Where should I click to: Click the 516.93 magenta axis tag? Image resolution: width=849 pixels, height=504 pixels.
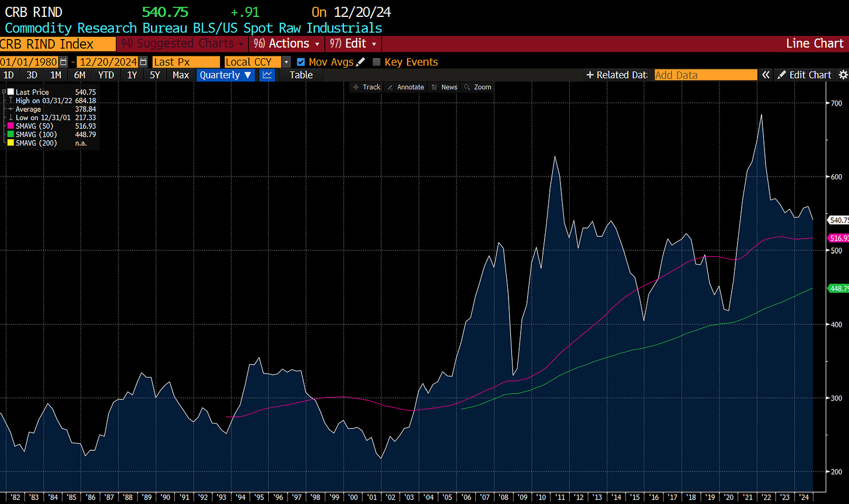coord(839,238)
